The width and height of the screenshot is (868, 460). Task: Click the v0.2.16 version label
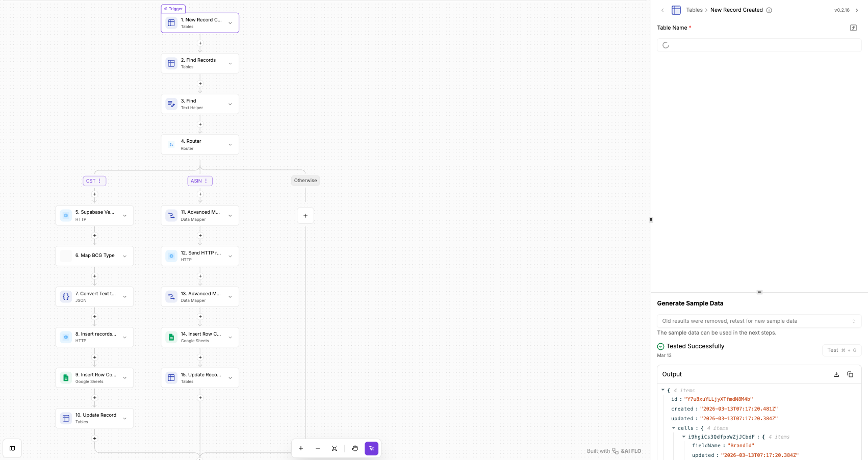point(842,10)
